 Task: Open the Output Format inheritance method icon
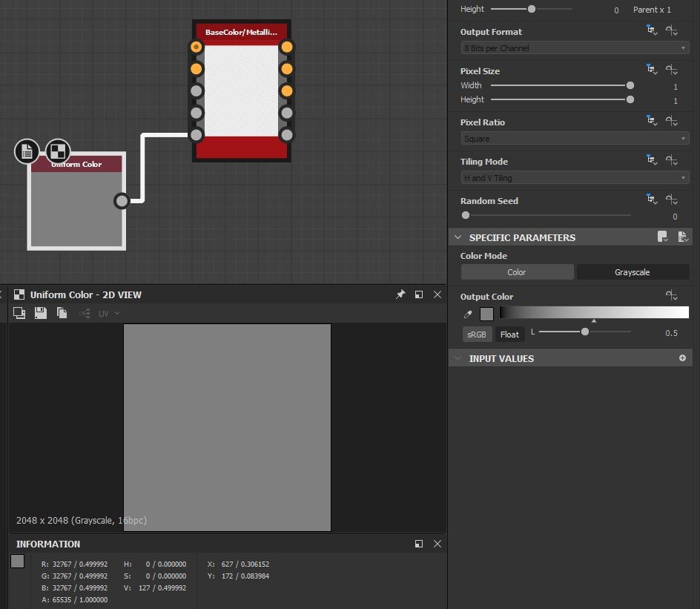click(652, 31)
